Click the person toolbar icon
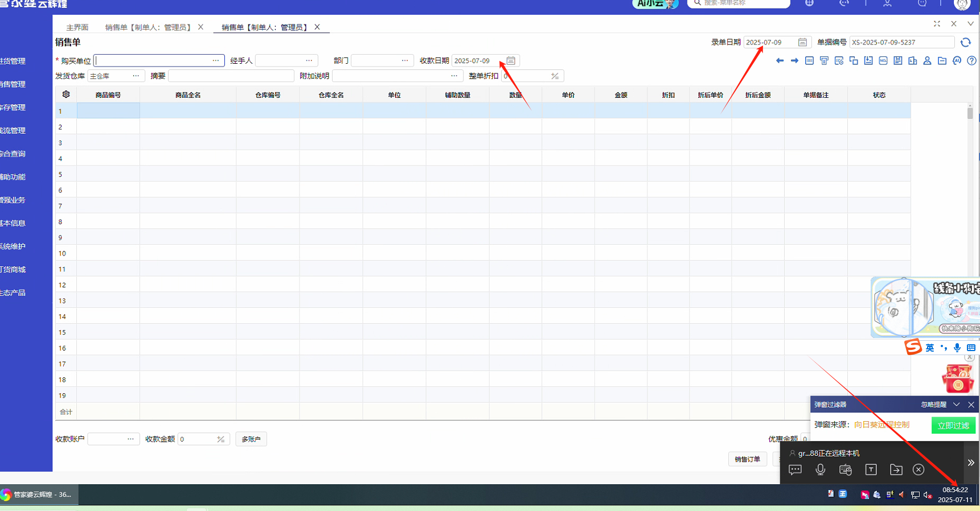The height and width of the screenshot is (511, 980). pyautogui.click(x=927, y=61)
